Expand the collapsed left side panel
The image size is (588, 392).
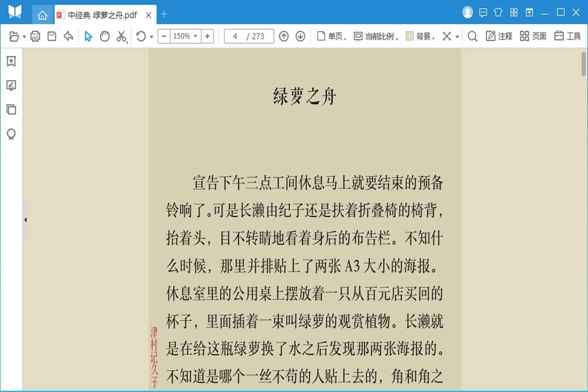click(25, 220)
